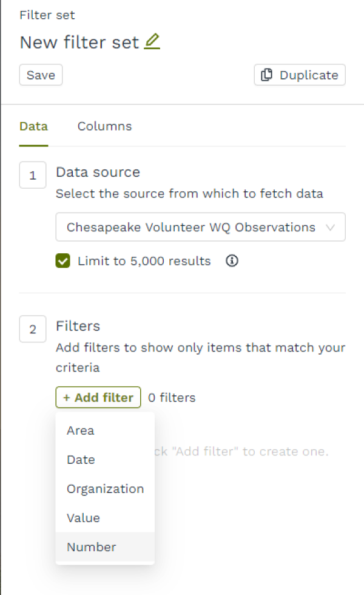The width and height of the screenshot is (364, 595).
Task: Switch to the Columns tab
Action: coord(104,126)
